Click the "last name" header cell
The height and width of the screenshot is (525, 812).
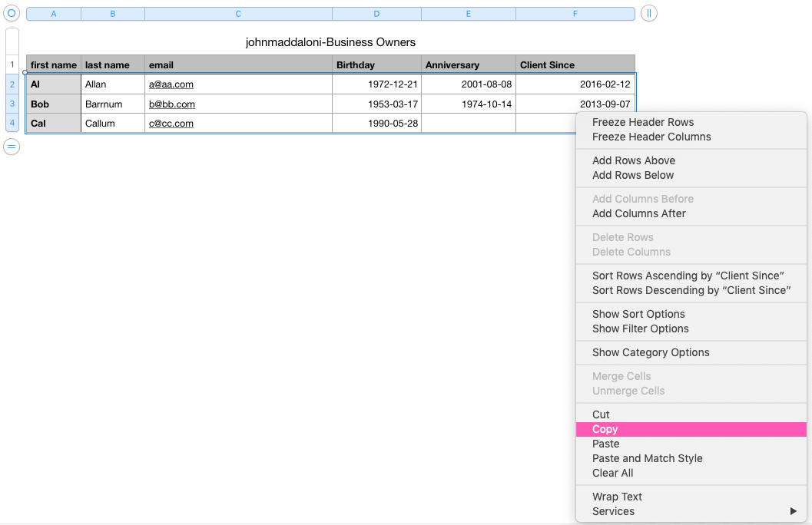point(113,64)
